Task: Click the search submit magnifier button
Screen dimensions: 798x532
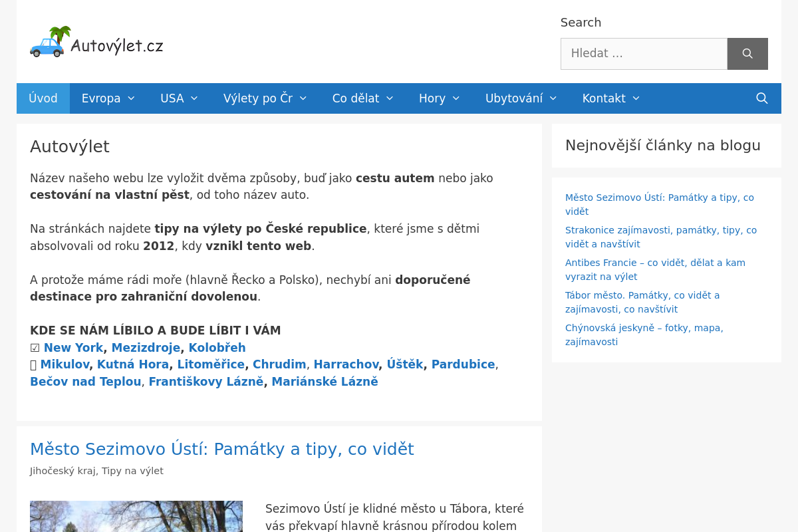Action: click(747, 54)
